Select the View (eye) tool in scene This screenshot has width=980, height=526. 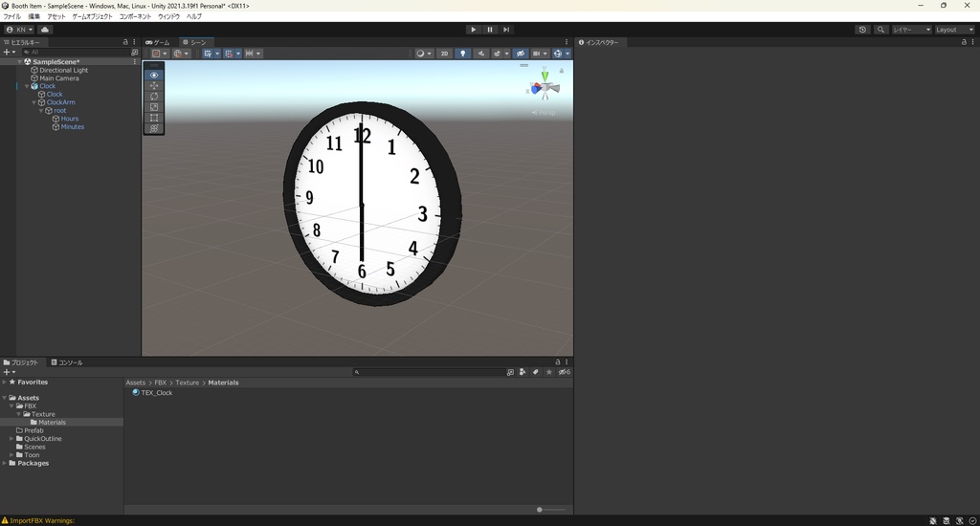(154, 75)
